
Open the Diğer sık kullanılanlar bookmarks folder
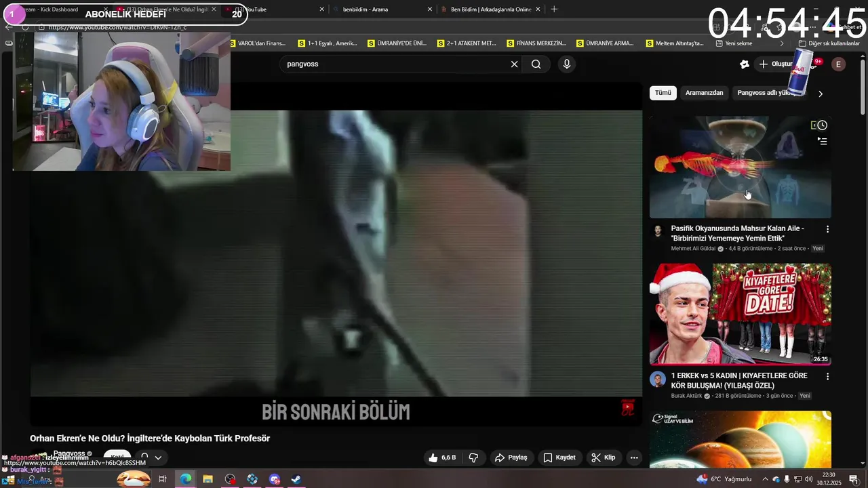click(829, 43)
